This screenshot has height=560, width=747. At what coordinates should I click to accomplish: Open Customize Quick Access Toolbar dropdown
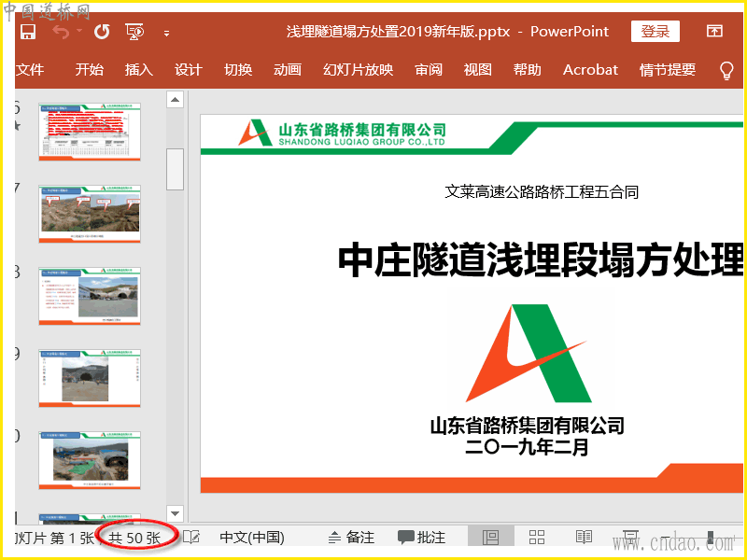point(166,34)
